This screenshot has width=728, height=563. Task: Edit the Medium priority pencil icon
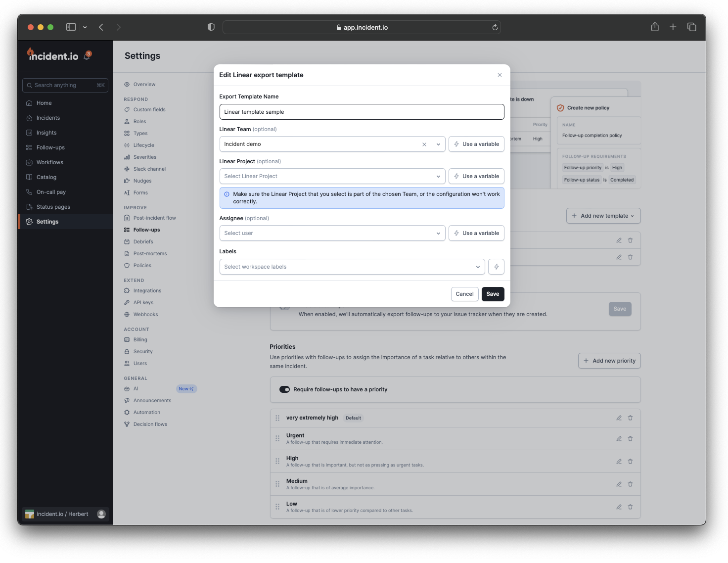click(619, 484)
